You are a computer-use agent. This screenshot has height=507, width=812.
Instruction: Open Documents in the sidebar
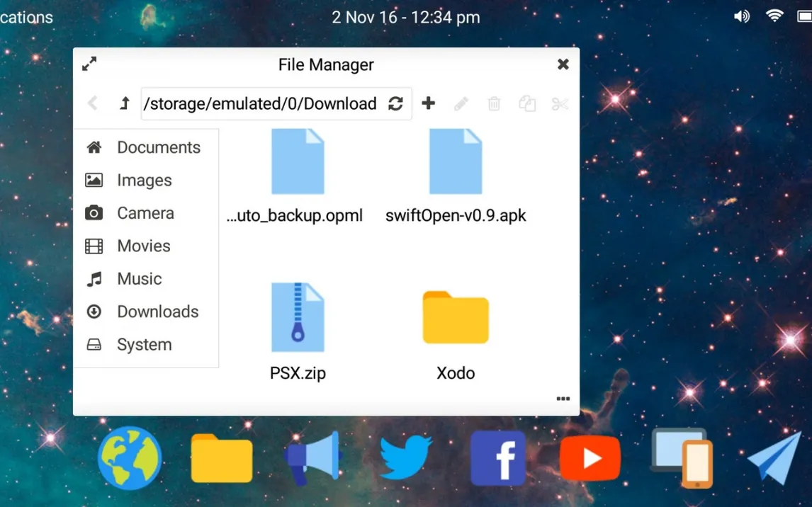point(146,147)
